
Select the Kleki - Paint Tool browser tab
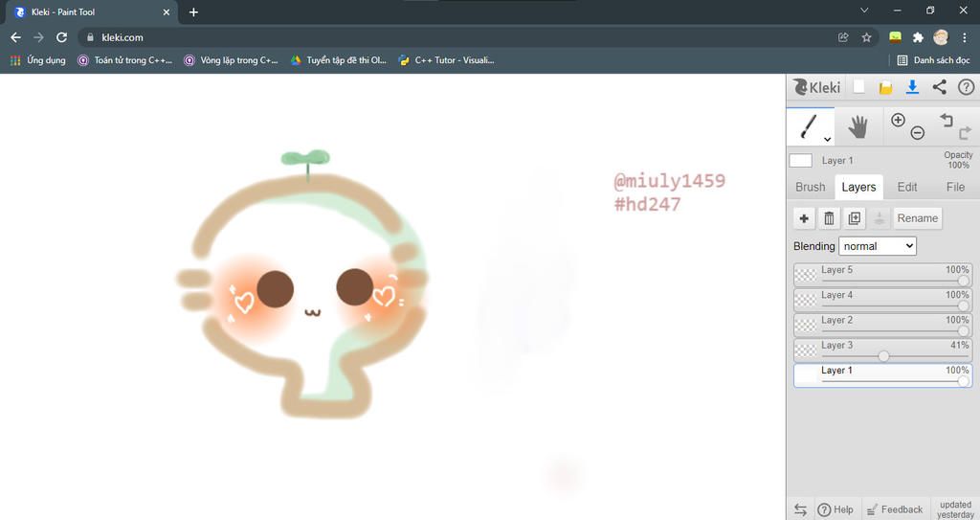click(92, 11)
